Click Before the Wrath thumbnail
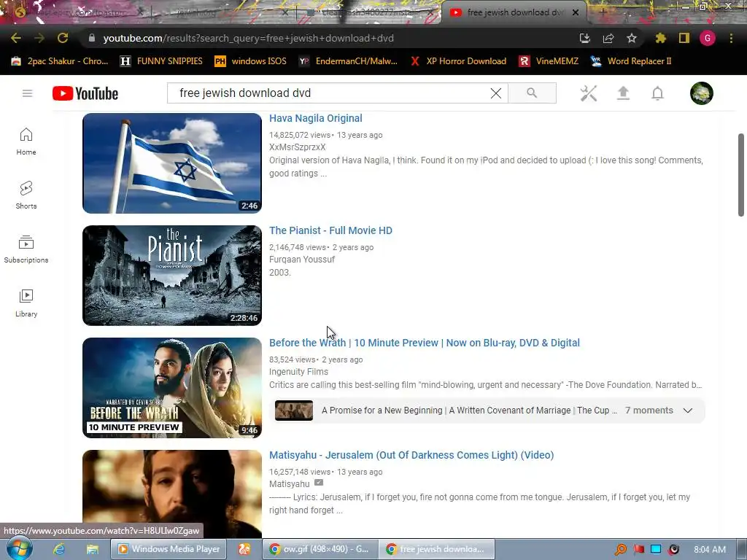The image size is (747, 560). (172, 388)
